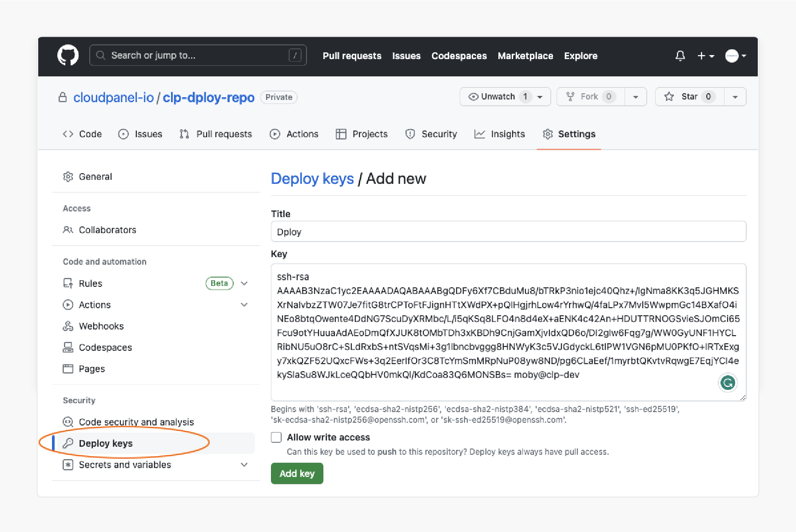Open Marketplace in top navigation
Screen dimensions: 796x532
pos(525,56)
